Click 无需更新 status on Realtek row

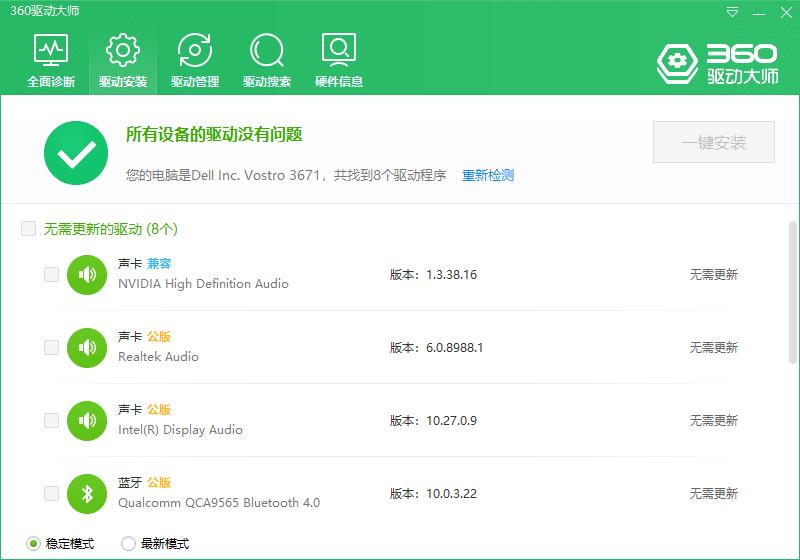tap(714, 347)
